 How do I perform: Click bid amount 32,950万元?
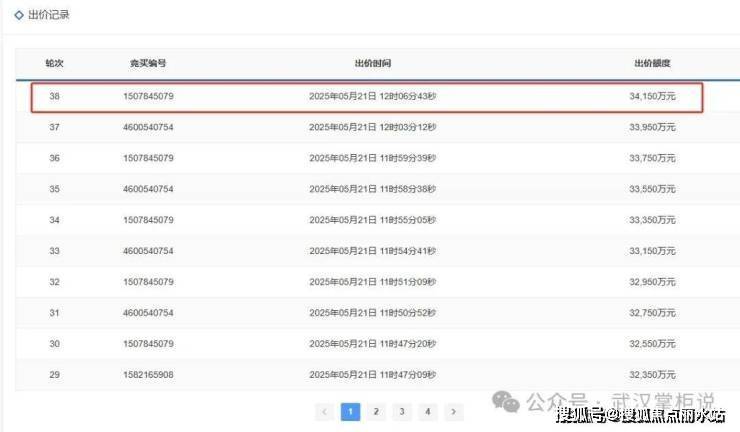pos(652,282)
